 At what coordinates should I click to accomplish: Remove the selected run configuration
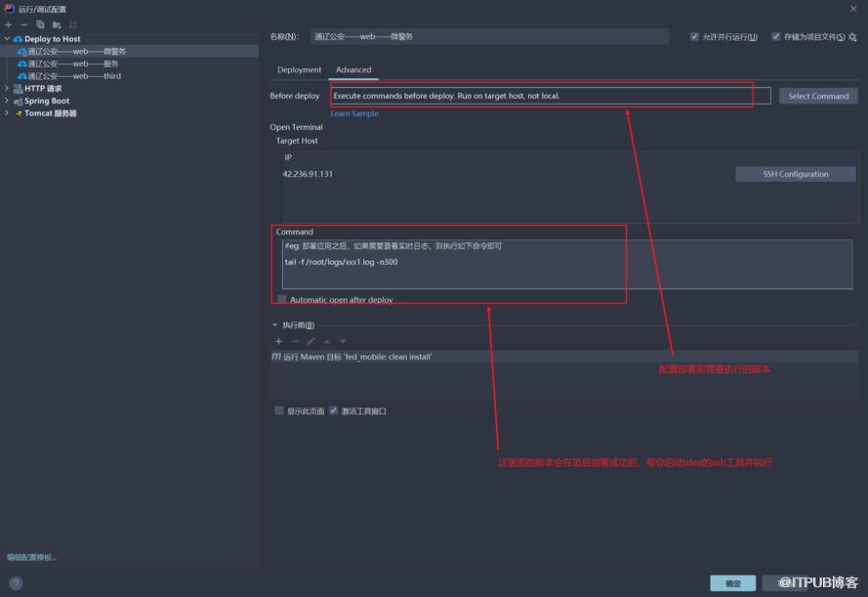pyautogui.click(x=23, y=24)
